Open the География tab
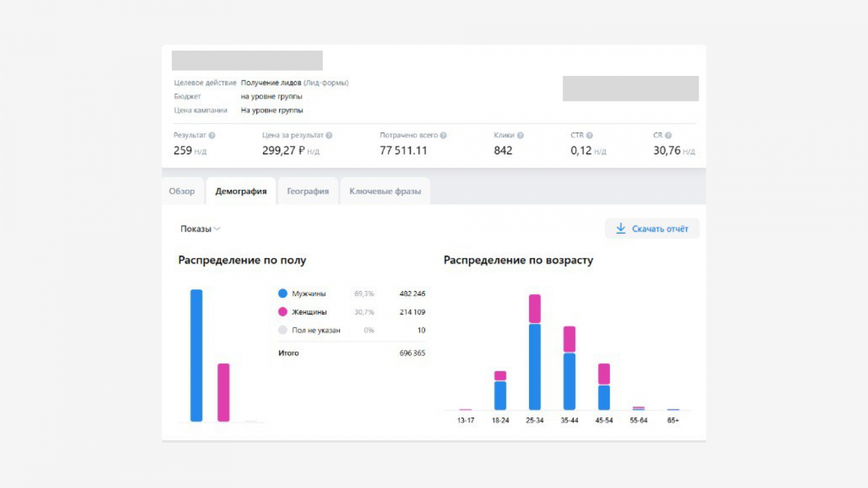868x488 pixels. point(308,191)
